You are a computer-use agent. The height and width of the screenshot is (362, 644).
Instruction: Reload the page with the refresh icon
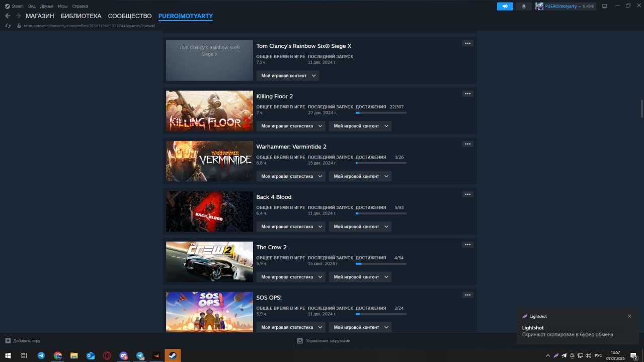tap(8, 26)
